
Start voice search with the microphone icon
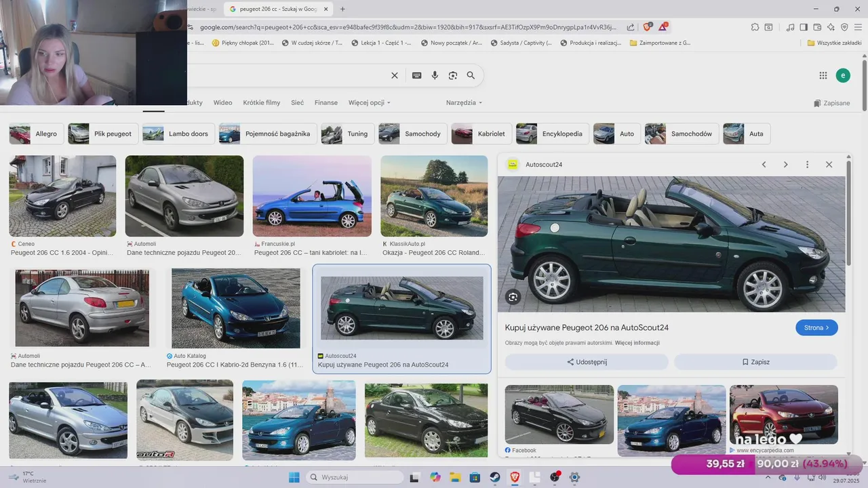click(435, 75)
